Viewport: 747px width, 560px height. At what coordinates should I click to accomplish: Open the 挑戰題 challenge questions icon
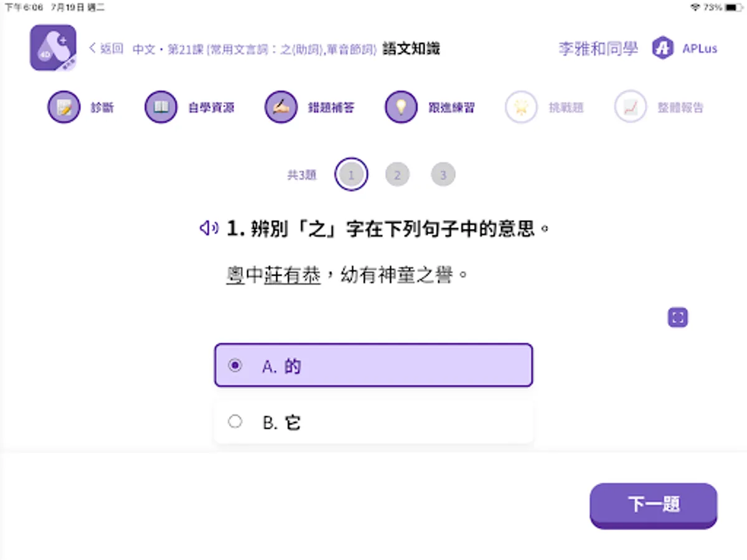coord(522,106)
